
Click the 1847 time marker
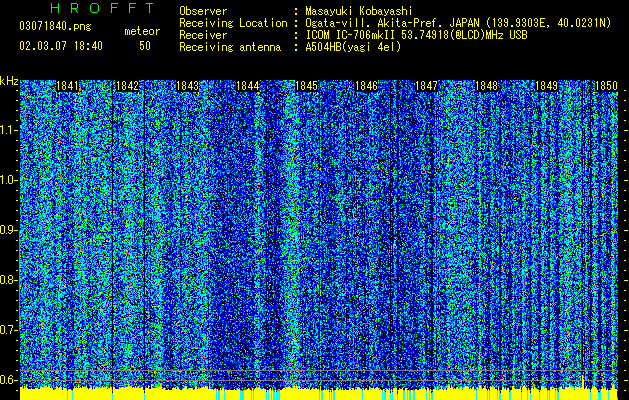(426, 86)
